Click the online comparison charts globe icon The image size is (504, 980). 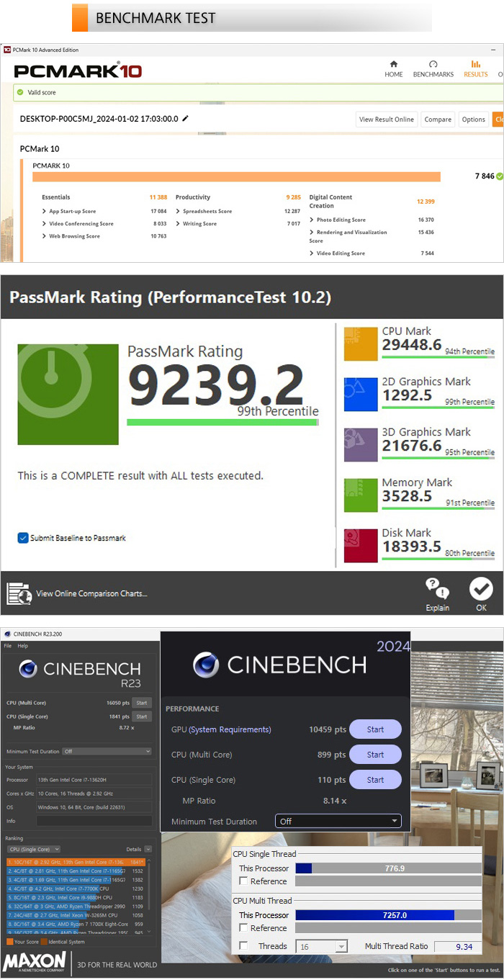[19, 593]
